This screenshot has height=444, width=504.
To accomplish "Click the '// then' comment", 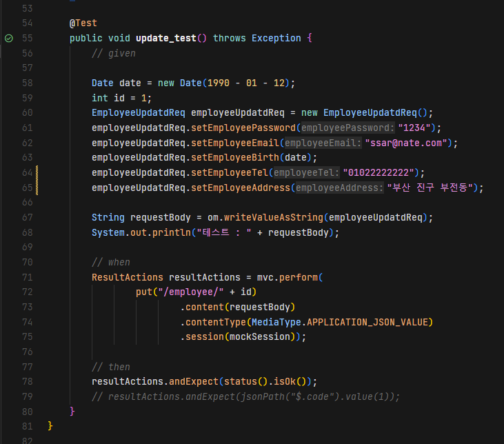I will click(111, 367).
